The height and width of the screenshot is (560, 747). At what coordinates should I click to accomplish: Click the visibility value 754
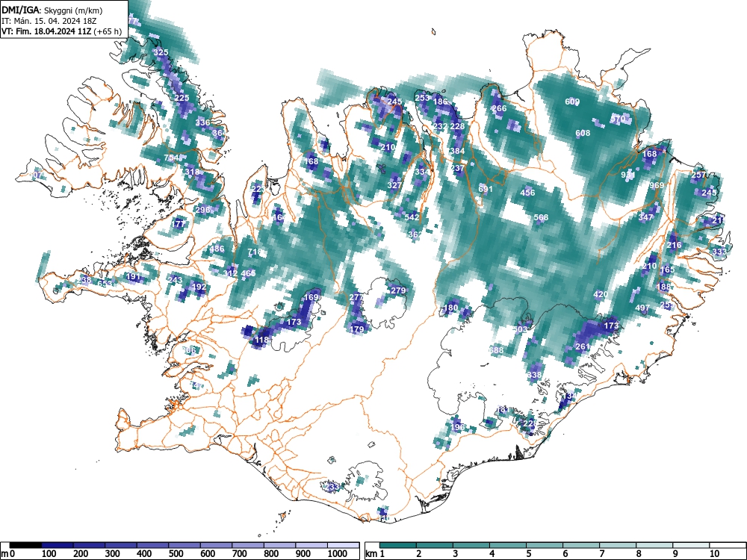tap(171, 158)
